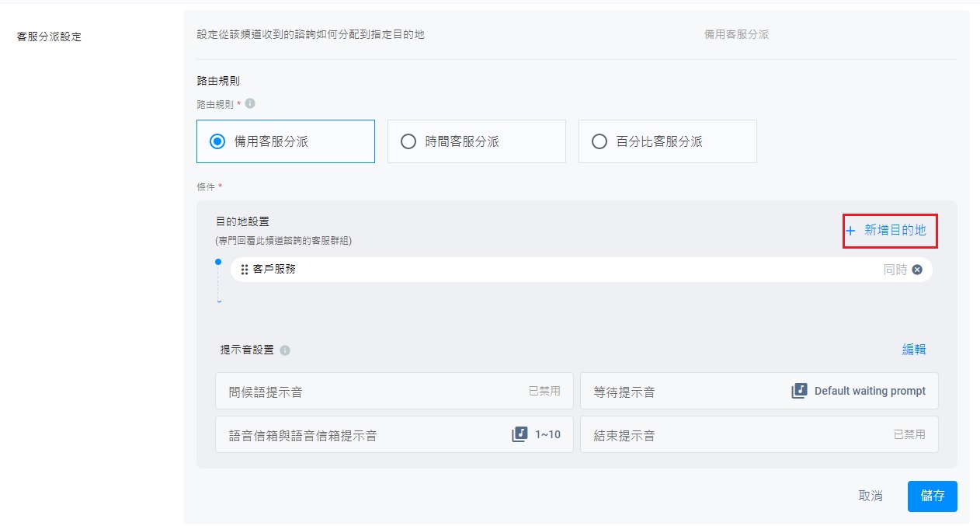Click the info icon beside 提示音設置

(x=285, y=350)
